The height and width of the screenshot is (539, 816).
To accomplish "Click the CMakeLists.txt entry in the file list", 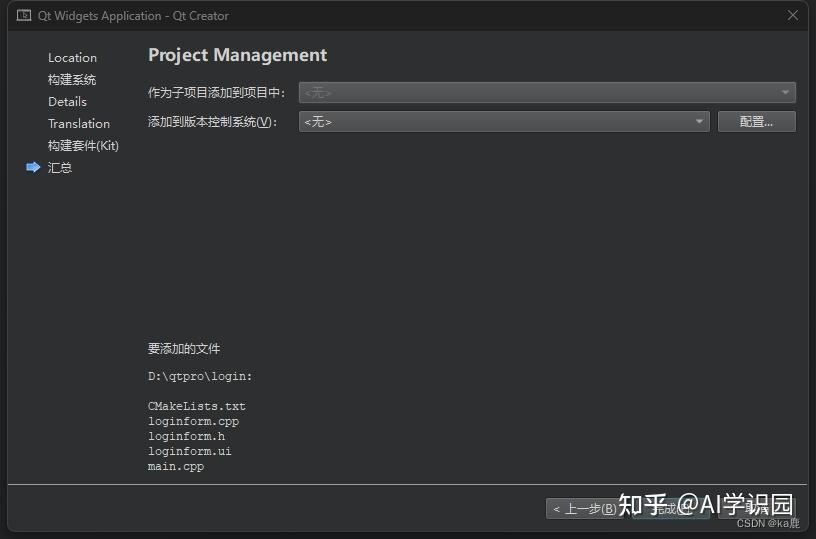I will pyautogui.click(x=196, y=406).
